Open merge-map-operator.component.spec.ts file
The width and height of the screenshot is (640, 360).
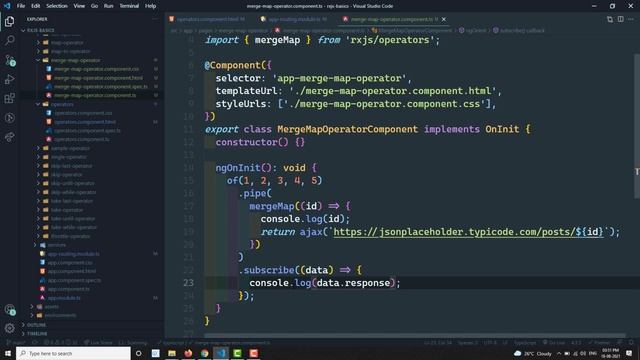(100, 87)
